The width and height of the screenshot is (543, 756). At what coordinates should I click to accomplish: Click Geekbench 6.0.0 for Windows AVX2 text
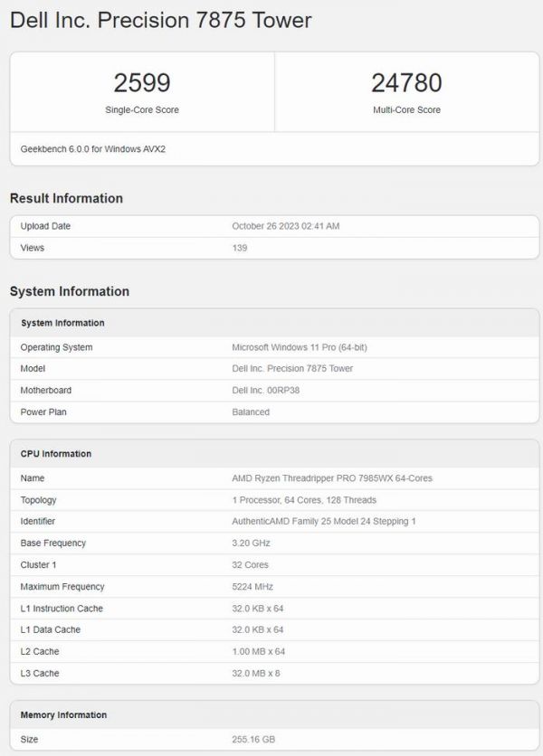pos(93,148)
